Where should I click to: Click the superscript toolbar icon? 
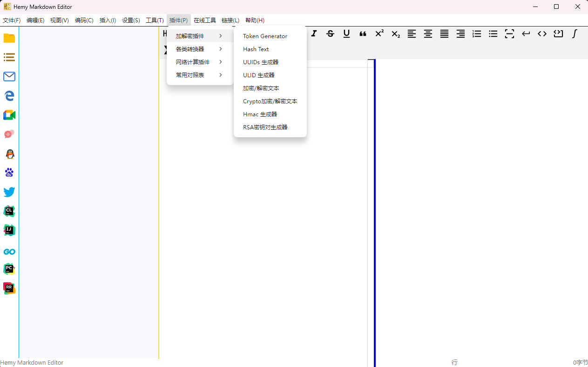click(x=379, y=33)
